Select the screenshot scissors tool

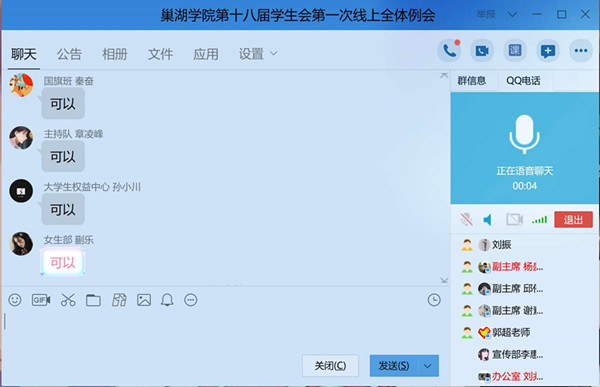coord(68,300)
